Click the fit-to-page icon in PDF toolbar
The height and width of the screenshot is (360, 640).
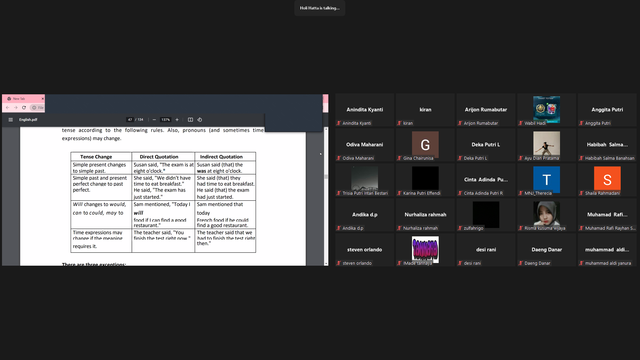190,120
